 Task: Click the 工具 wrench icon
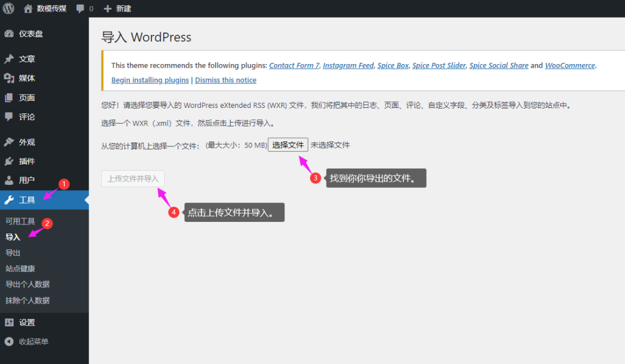point(9,200)
